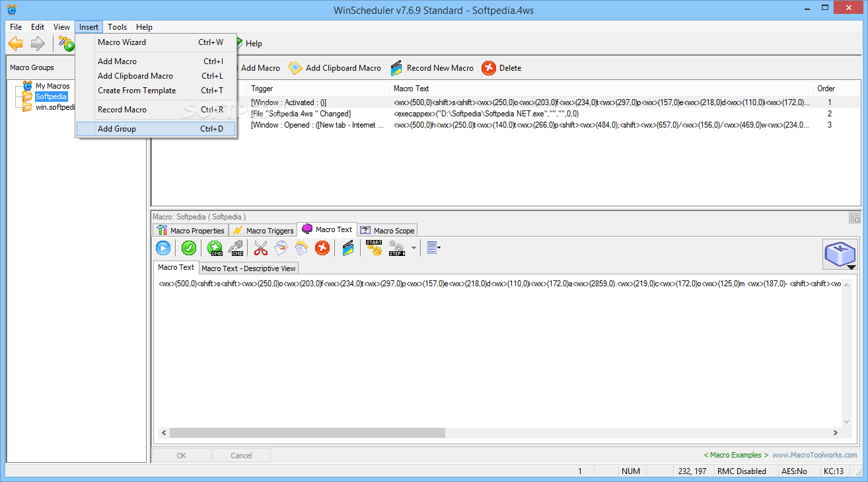Open the text view options dropdown icon
Screen dimensions: 868x482
[434, 248]
